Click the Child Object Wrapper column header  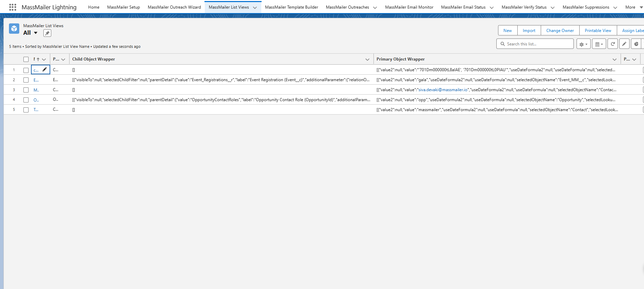(x=94, y=59)
